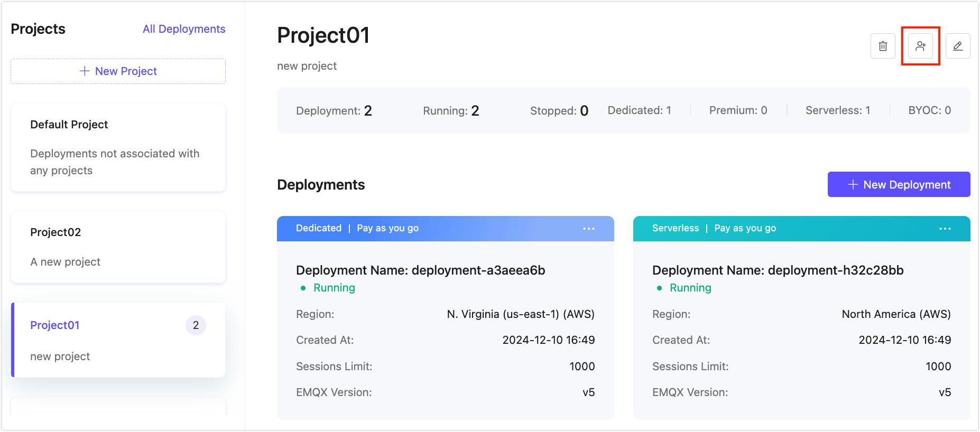
Task: Click the Project01 page title
Action: coord(323,35)
